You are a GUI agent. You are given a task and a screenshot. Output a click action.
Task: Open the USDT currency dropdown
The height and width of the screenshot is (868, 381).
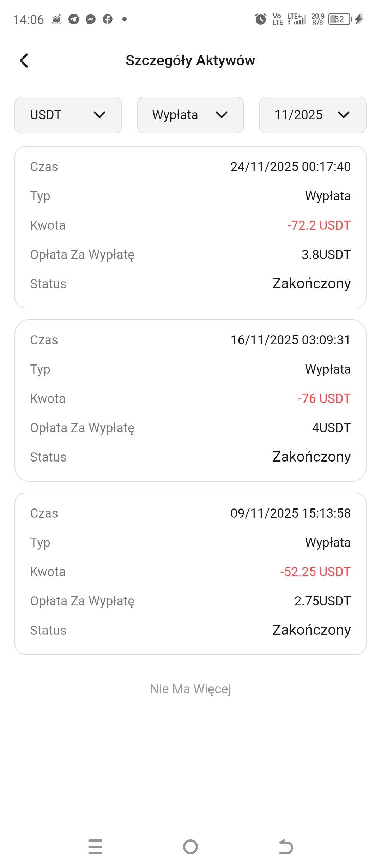tap(68, 115)
